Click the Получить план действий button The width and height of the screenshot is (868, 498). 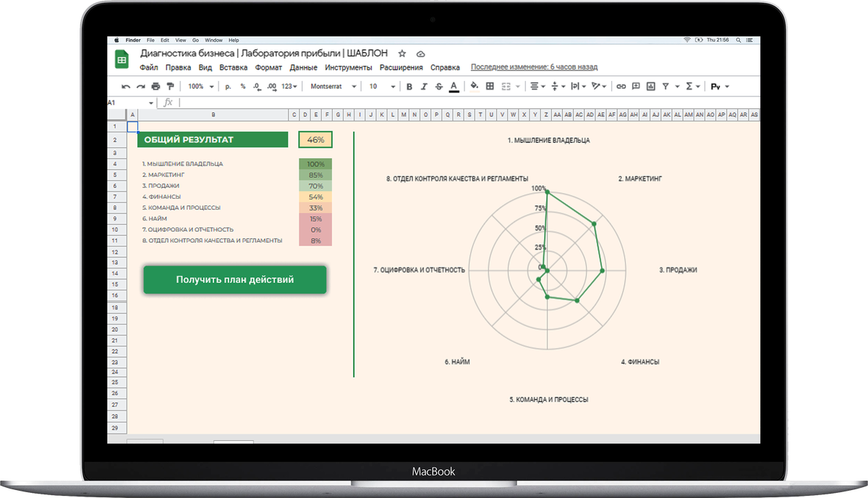(235, 280)
